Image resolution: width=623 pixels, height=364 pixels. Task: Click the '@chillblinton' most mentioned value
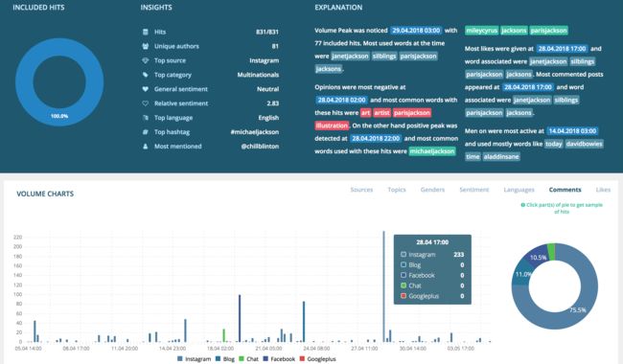pos(260,146)
